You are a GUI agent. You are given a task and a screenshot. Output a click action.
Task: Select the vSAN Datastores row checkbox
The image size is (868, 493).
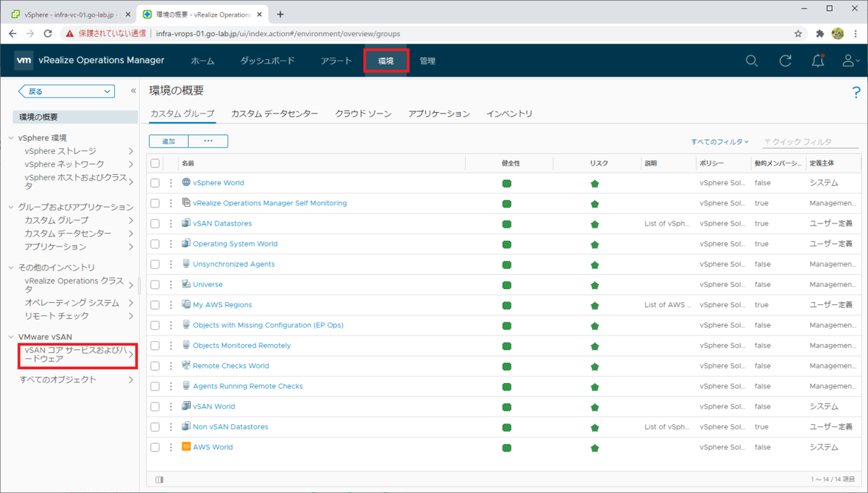155,223
